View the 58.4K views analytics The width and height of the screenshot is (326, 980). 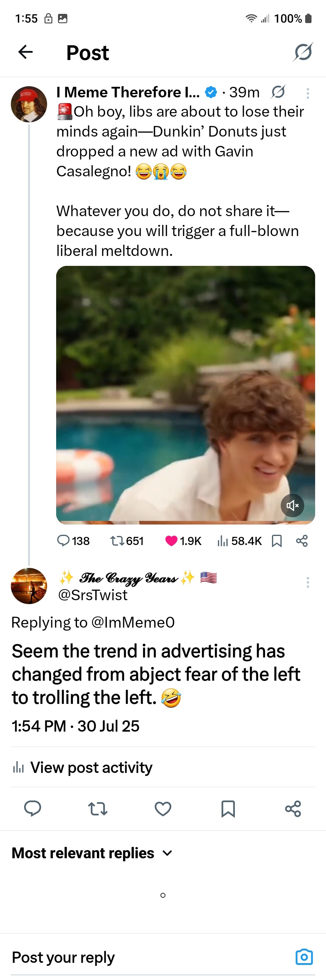click(239, 540)
